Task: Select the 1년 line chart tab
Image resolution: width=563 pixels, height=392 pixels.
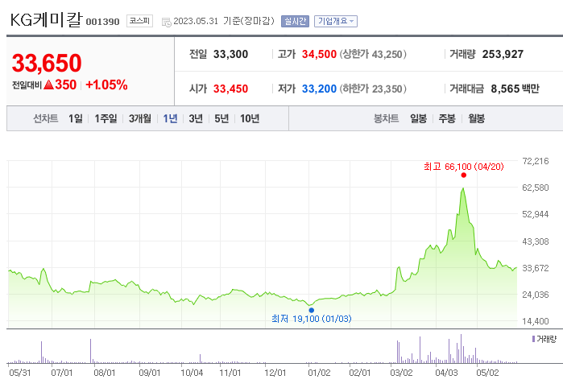Action: [170, 118]
